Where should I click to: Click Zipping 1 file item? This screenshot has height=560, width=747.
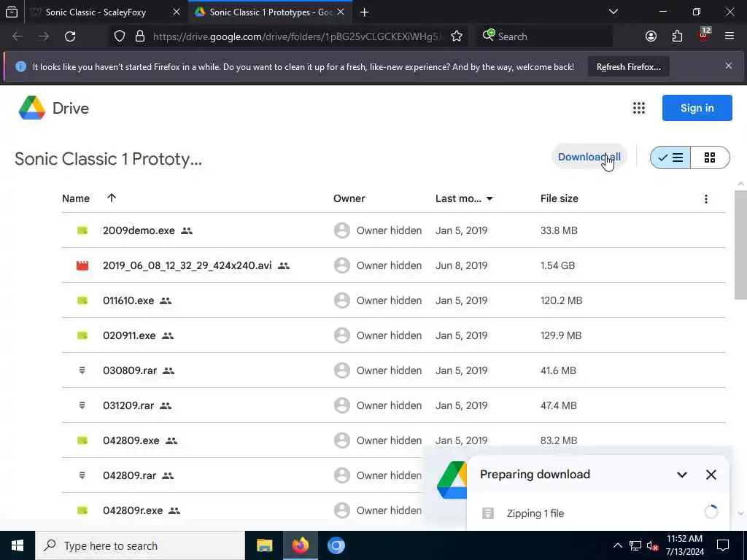tap(535, 513)
